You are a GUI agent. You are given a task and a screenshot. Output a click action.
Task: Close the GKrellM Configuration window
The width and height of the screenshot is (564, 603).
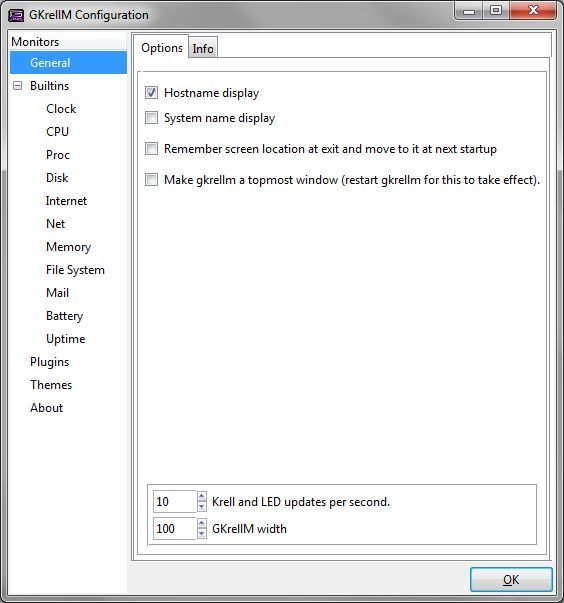533,10
